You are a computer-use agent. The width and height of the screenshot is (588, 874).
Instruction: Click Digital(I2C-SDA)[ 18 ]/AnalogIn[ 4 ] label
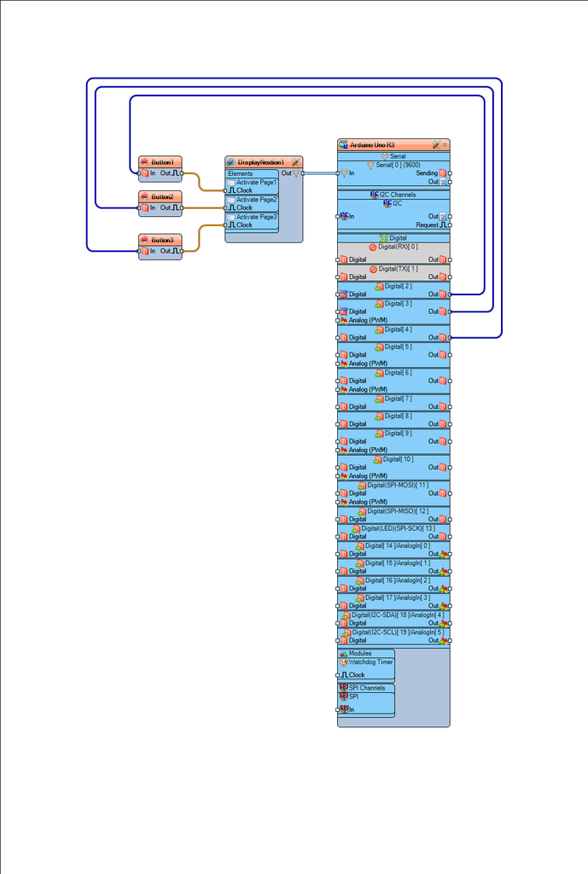[398, 615]
